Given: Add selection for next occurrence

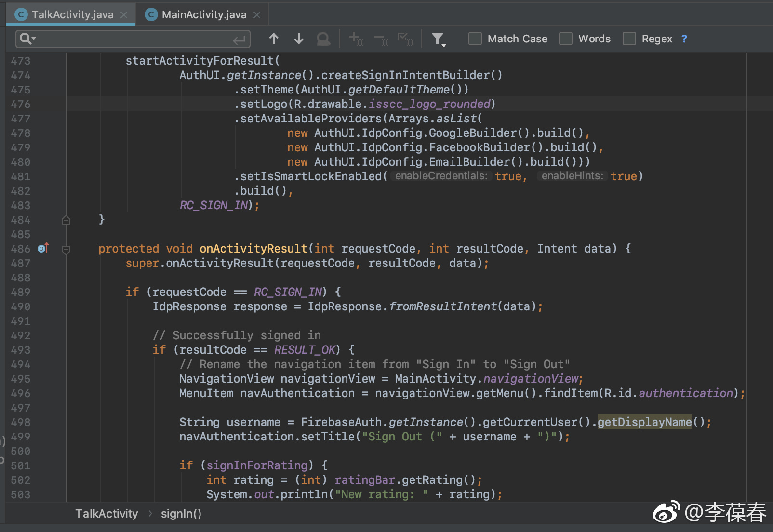Looking at the screenshot, I should (x=356, y=39).
